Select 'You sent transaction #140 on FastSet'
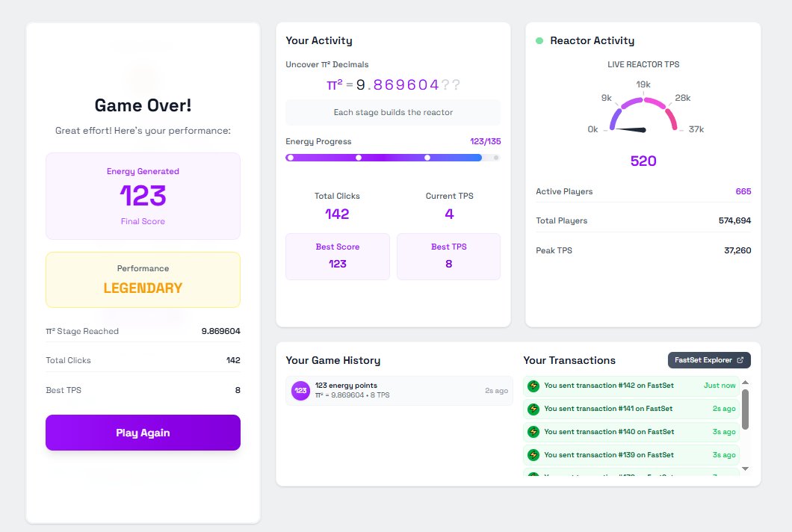This screenshot has width=792, height=532. point(631,432)
